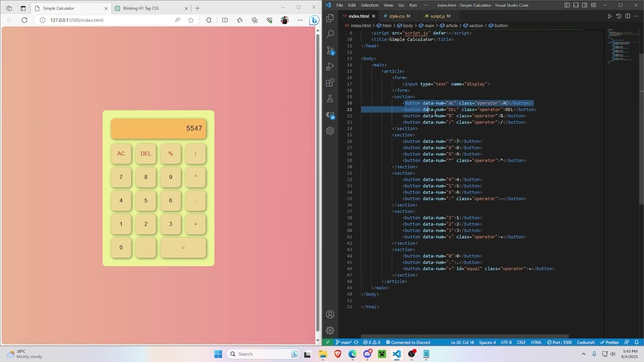Click the percent key on the calculator
This screenshot has width=644, height=362.
[171, 154]
